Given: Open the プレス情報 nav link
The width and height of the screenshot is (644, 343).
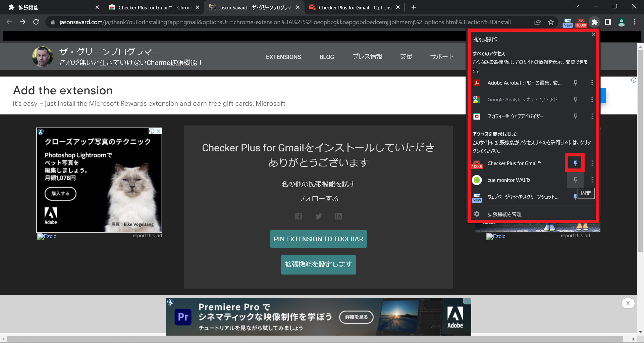Looking at the screenshot, I should (367, 57).
